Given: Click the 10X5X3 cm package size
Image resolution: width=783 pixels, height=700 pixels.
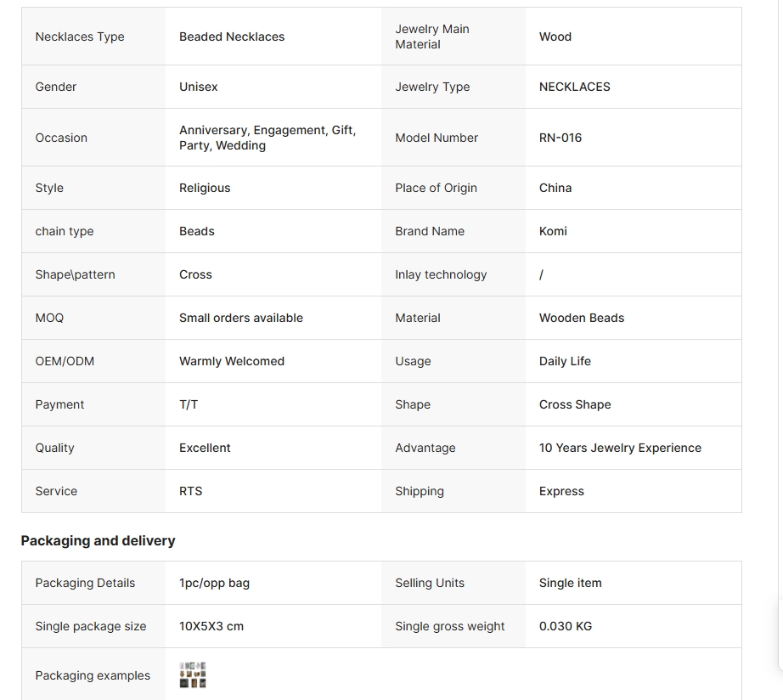Looking at the screenshot, I should 211,626.
